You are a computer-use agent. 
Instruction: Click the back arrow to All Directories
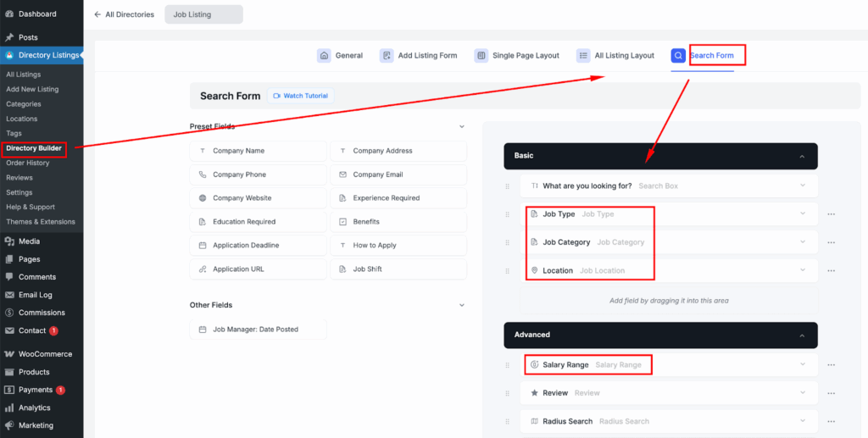[x=97, y=14]
